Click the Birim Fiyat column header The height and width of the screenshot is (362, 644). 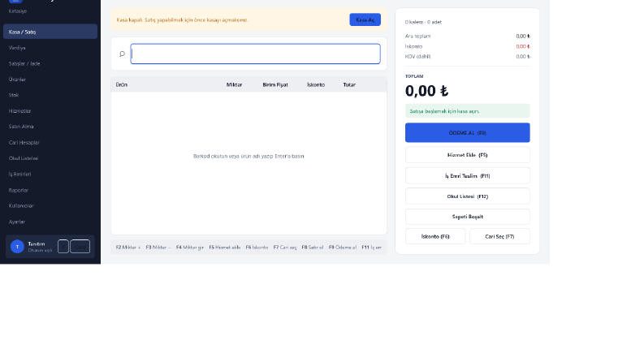coord(275,84)
